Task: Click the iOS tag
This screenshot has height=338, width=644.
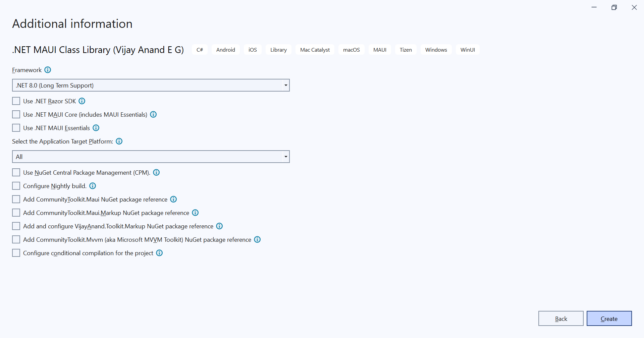Action: tap(253, 50)
